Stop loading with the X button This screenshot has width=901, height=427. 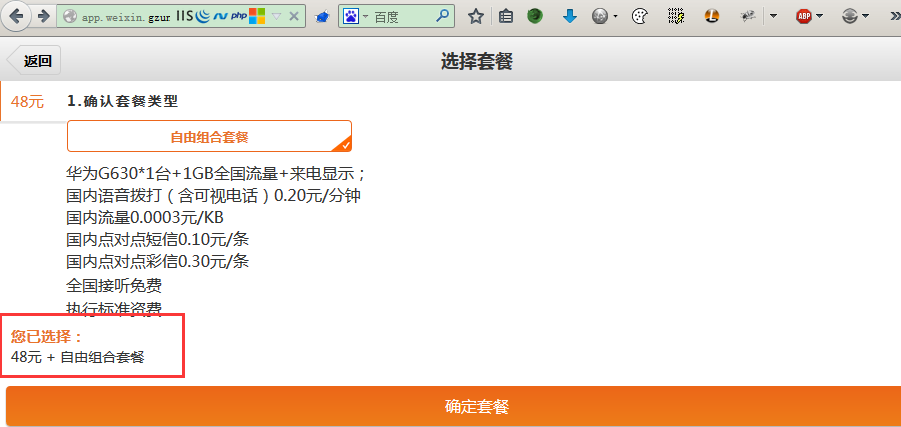coord(294,16)
